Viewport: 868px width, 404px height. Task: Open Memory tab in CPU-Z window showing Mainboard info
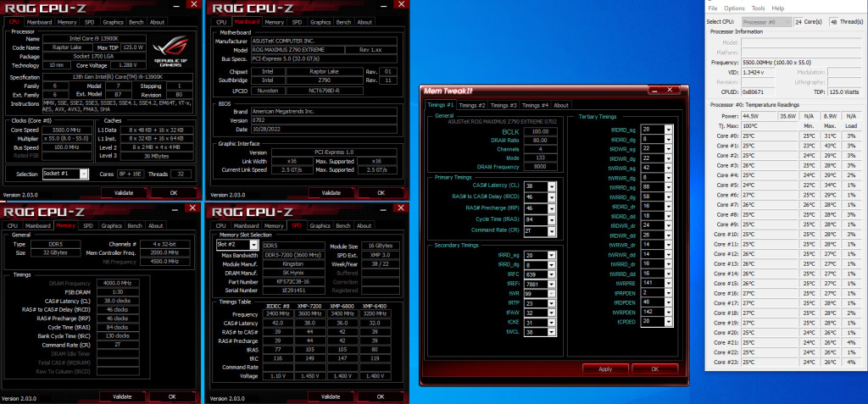coord(274,22)
